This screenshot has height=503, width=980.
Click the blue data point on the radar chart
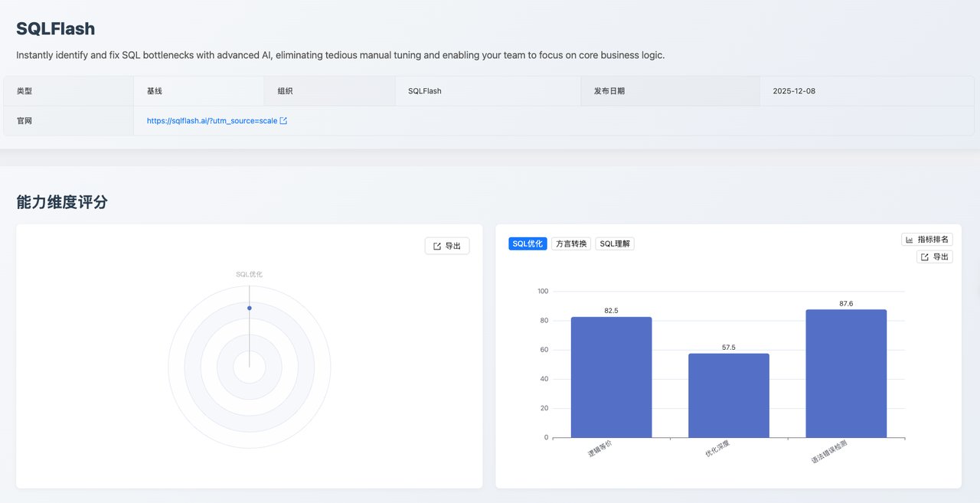250,308
